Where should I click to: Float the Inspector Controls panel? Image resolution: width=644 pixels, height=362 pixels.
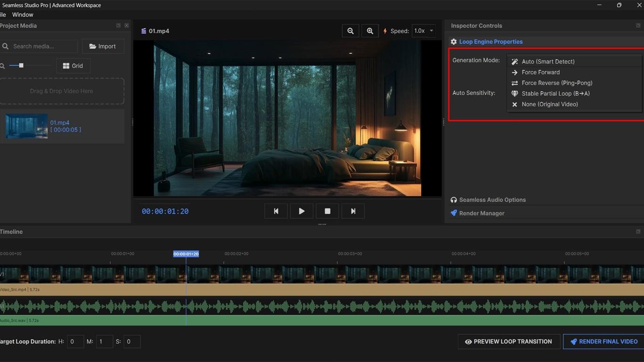tap(638, 25)
